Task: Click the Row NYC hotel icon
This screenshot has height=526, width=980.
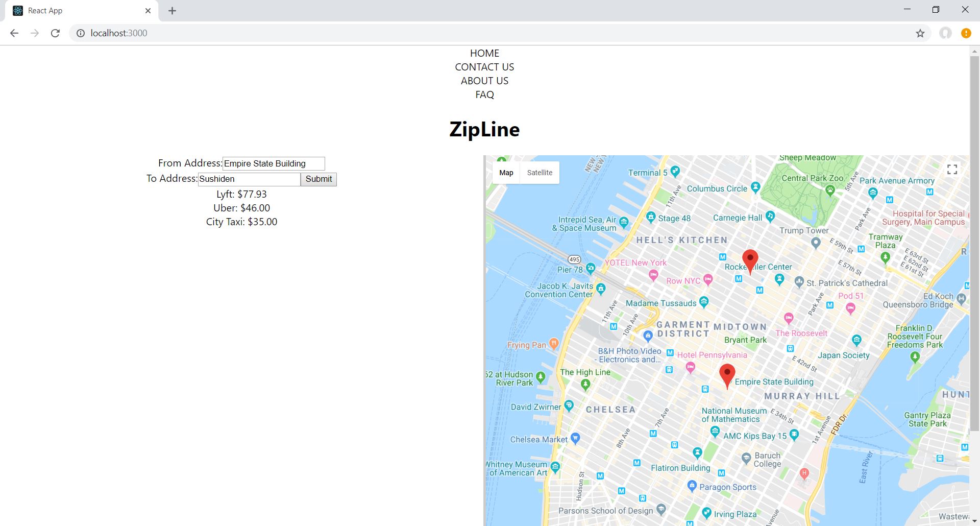Action: pos(708,279)
